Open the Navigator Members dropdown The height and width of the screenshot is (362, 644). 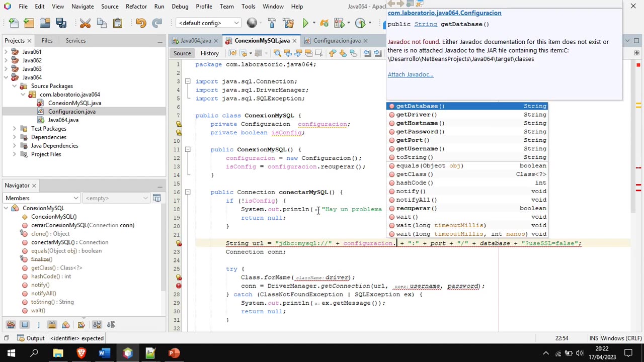coord(42,198)
